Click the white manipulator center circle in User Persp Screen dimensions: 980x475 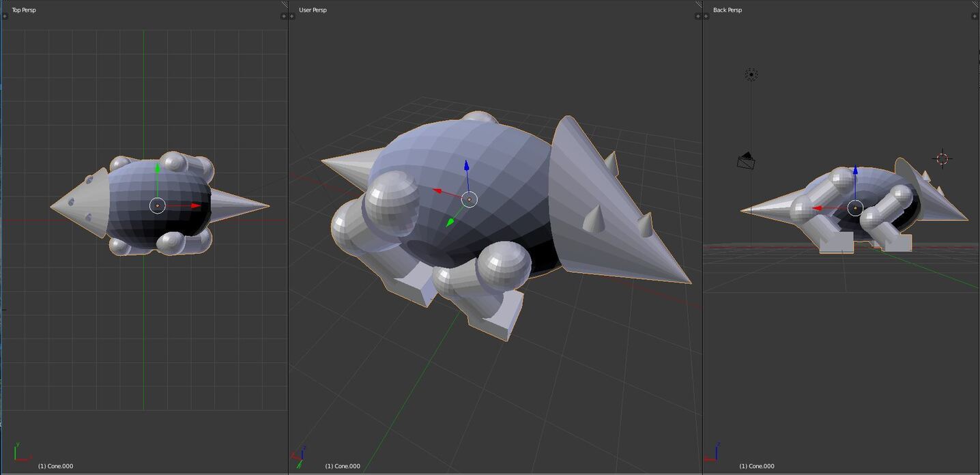pyautogui.click(x=470, y=199)
